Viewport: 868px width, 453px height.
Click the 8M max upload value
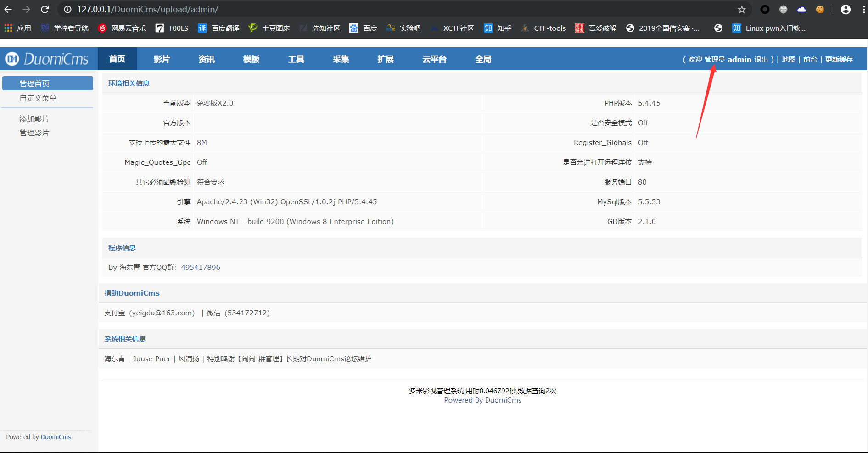click(x=202, y=143)
